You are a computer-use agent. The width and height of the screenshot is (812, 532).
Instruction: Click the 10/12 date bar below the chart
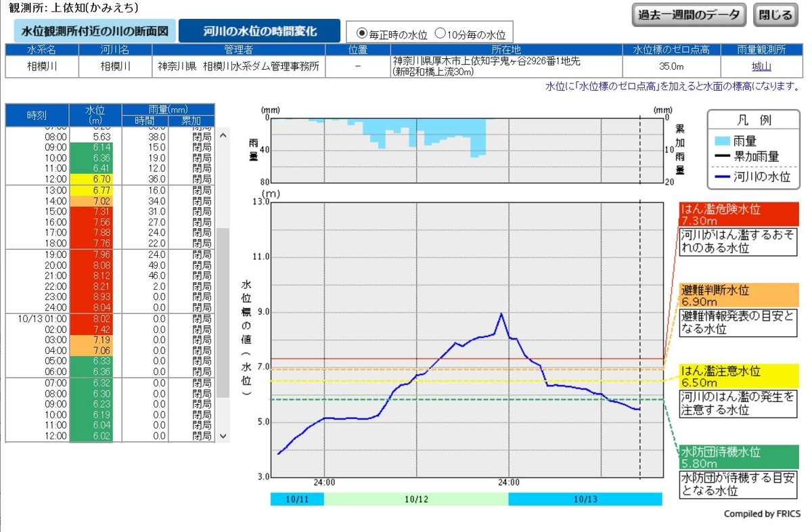click(416, 499)
